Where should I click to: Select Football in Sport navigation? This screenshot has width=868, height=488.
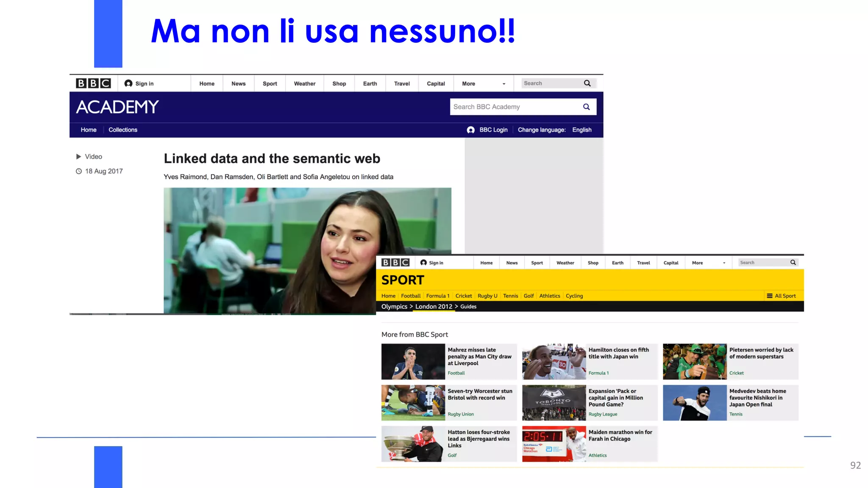(411, 296)
